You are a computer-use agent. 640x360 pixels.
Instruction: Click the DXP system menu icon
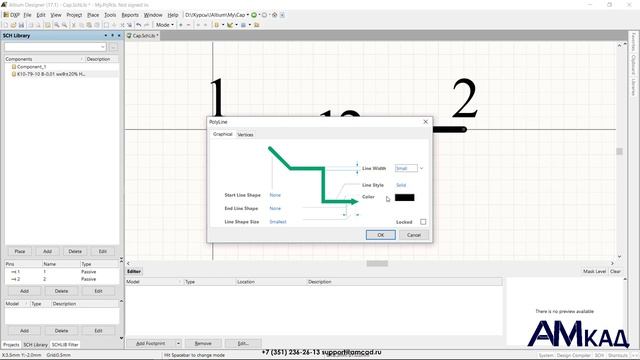(12, 15)
